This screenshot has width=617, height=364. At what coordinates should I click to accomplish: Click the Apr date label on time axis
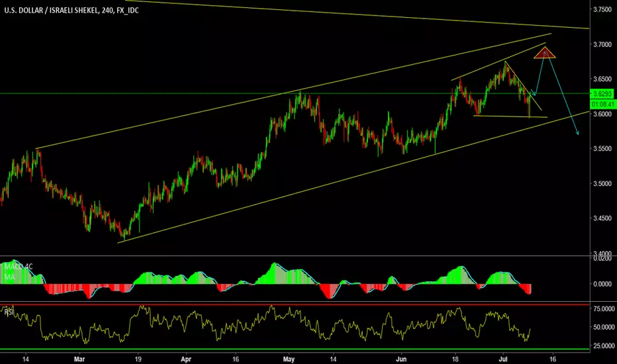tap(186, 359)
